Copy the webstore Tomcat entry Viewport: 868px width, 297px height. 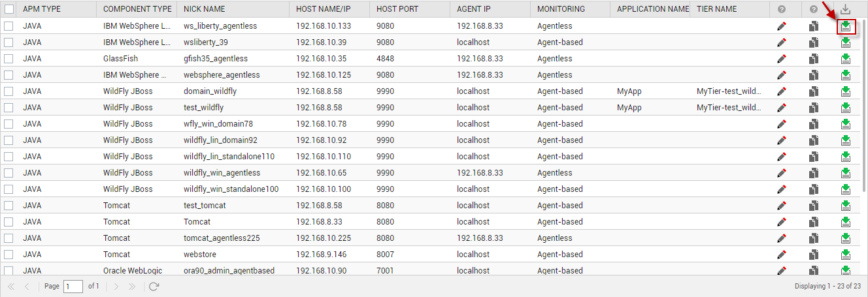point(813,255)
